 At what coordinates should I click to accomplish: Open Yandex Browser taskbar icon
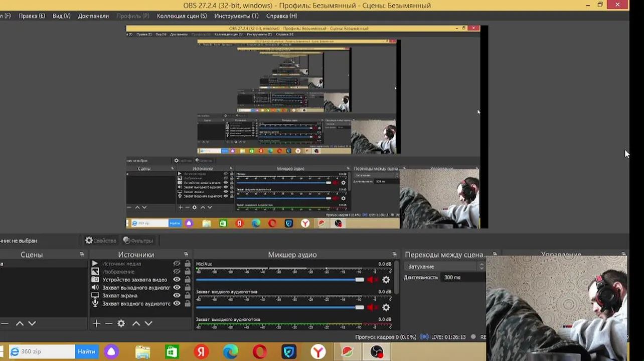click(x=318, y=352)
